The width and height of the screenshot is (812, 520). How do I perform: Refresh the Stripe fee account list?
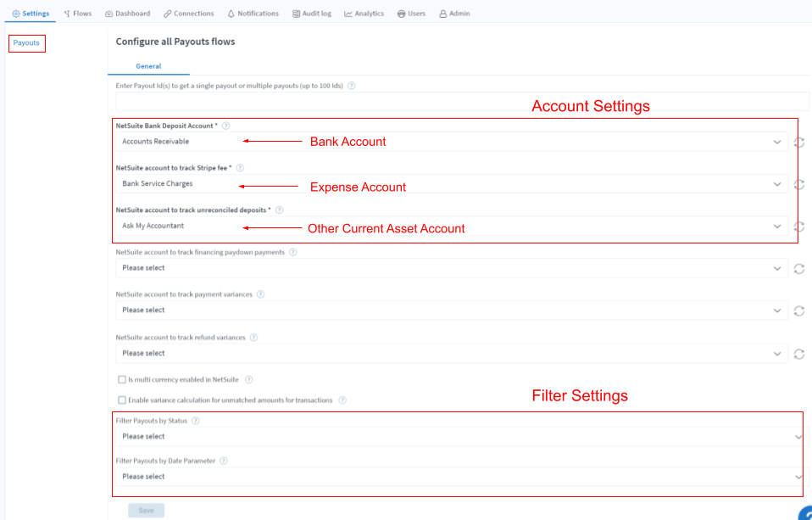click(799, 185)
